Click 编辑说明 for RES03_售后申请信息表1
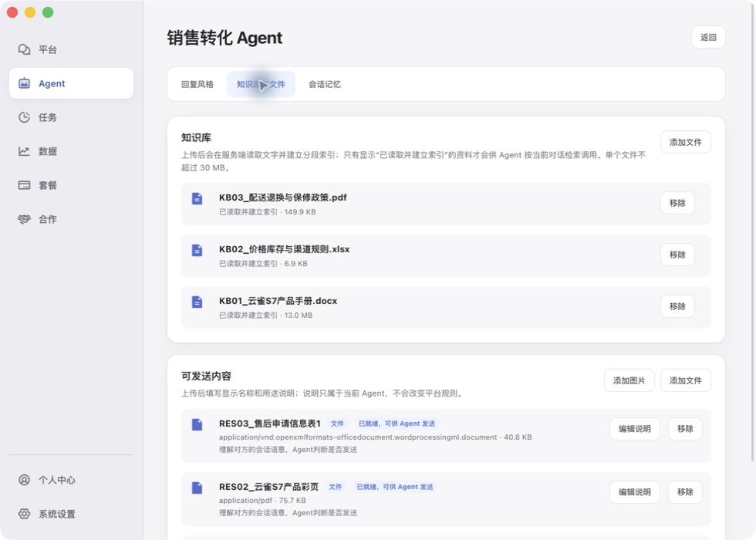 point(634,429)
